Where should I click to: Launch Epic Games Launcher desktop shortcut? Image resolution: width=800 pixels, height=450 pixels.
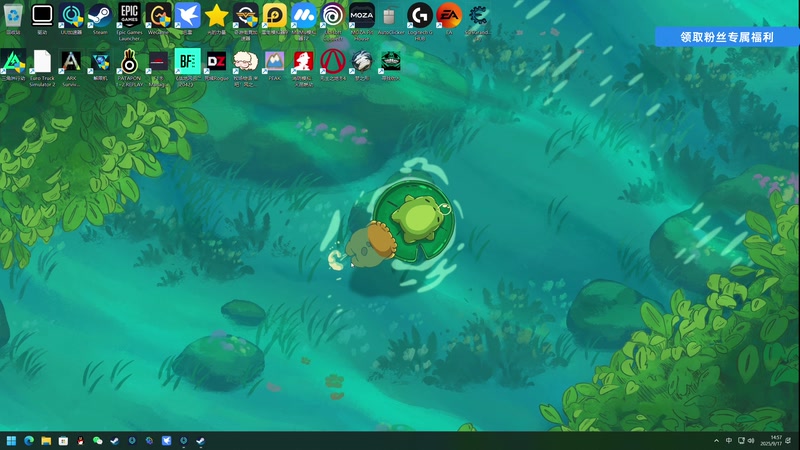click(x=129, y=21)
